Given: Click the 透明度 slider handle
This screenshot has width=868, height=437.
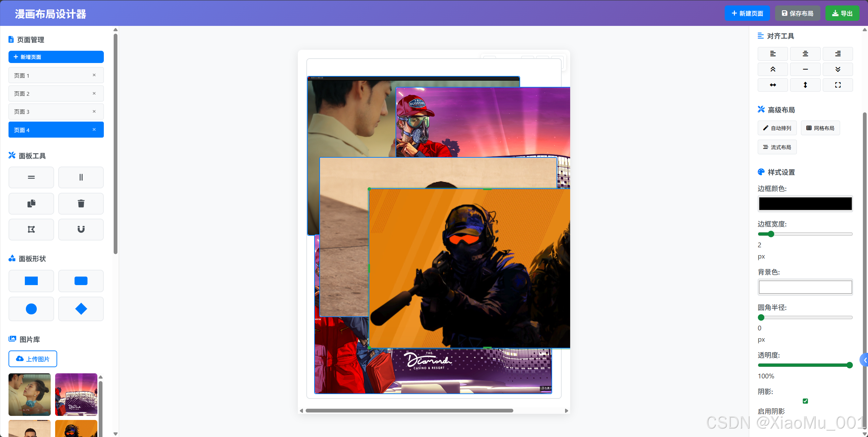Looking at the screenshot, I should (849, 365).
